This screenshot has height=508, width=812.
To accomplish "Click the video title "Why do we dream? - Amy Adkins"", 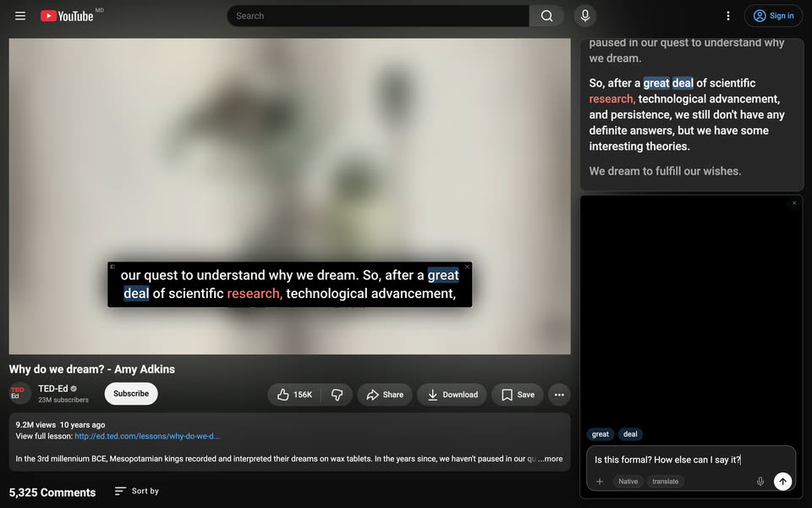I will tap(91, 369).
